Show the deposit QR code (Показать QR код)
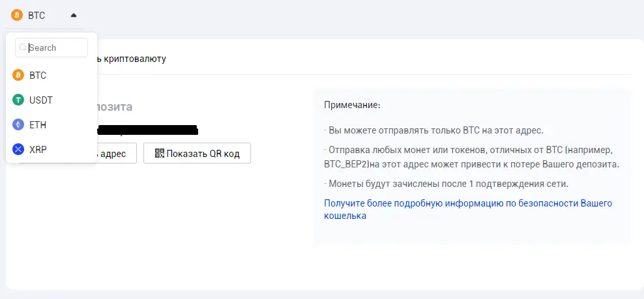Viewport: 644px width, 299px height. 197,153
